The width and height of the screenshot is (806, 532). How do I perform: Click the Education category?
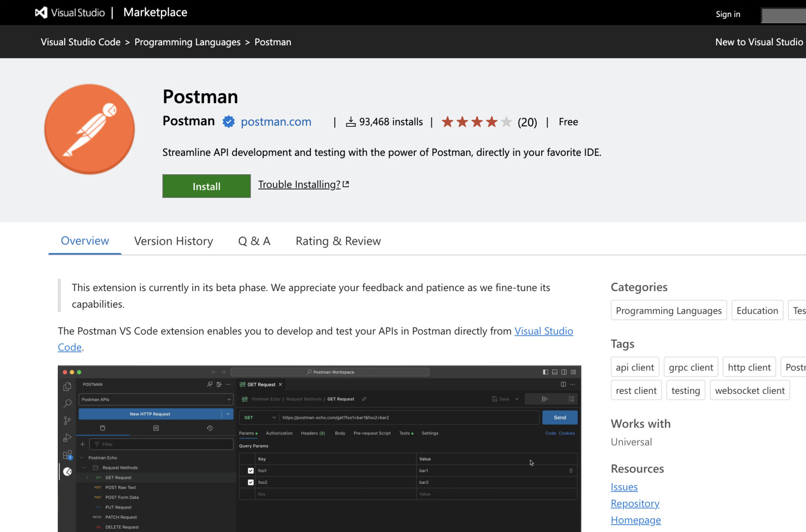click(757, 310)
